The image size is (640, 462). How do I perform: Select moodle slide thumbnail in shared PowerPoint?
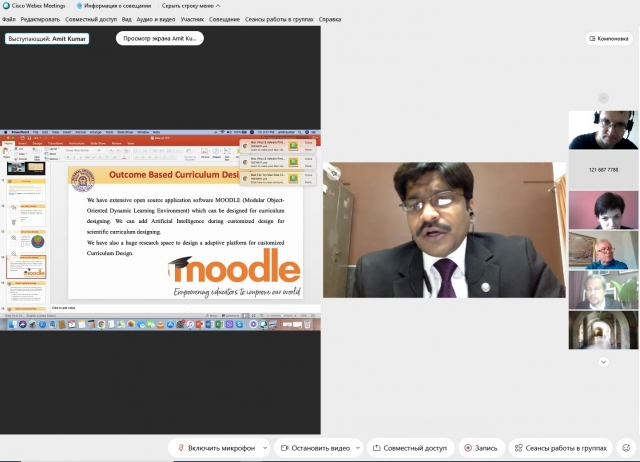[26, 267]
